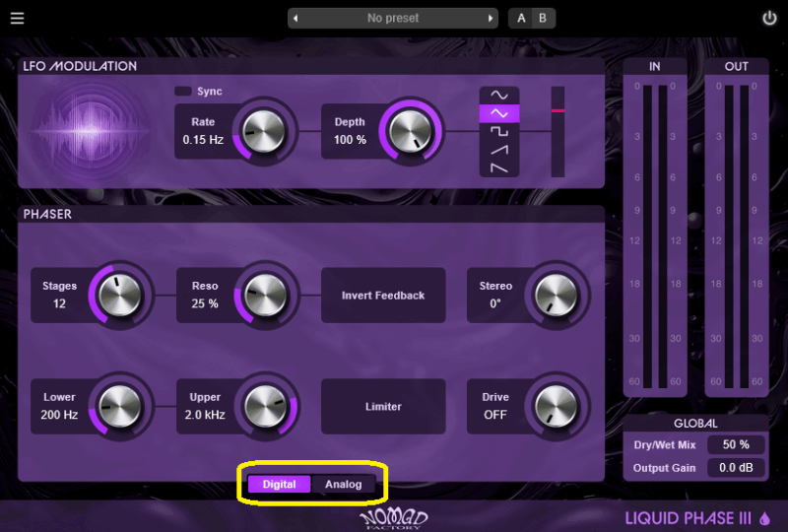The height and width of the screenshot is (532, 788).
Task: Click the Drive knob
Action: [x=556, y=406]
